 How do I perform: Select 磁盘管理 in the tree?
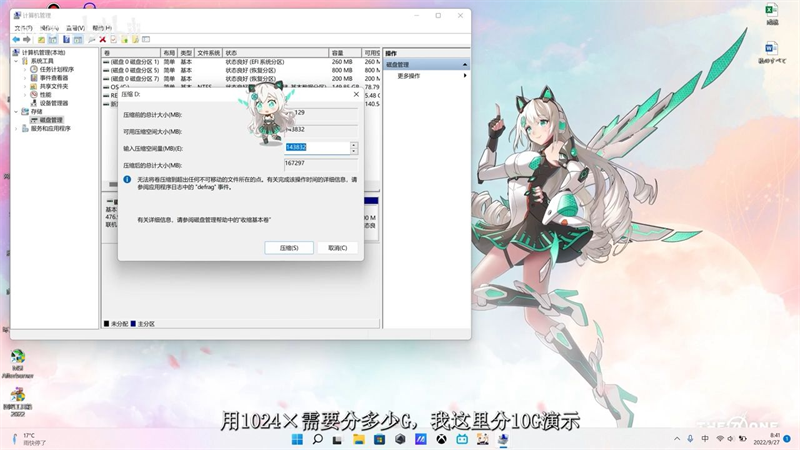pyautogui.click(x=51, y=120)
